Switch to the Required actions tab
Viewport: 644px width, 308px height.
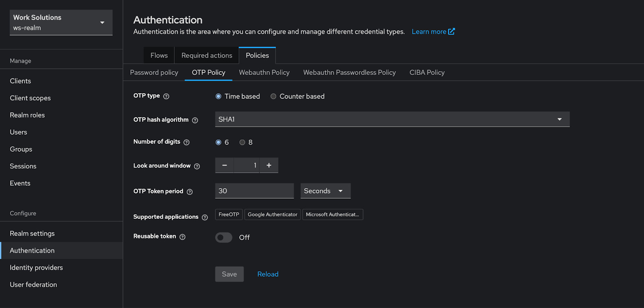tap(206, 55)
